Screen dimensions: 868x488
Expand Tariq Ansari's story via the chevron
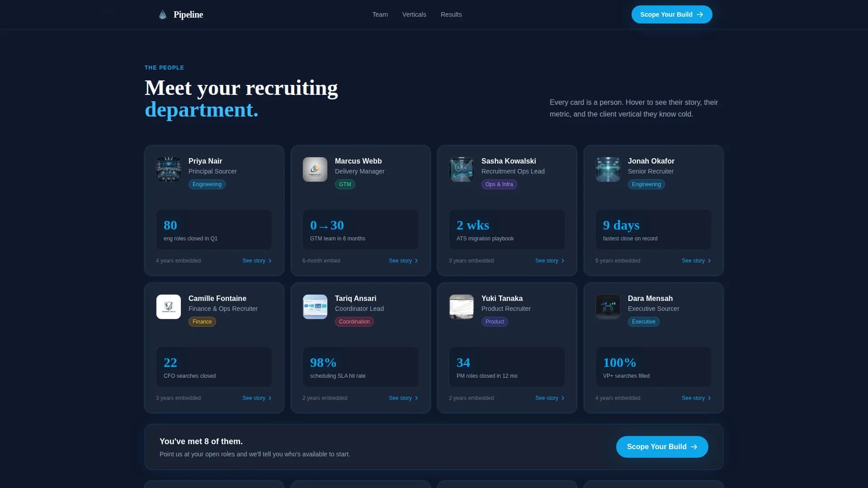(x=416, y=398)
